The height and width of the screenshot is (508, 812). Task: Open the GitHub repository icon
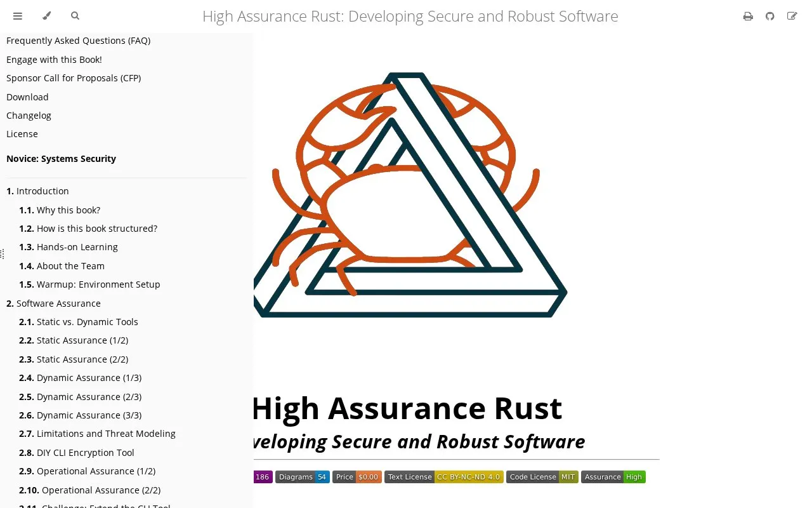[x=769, y=17]
